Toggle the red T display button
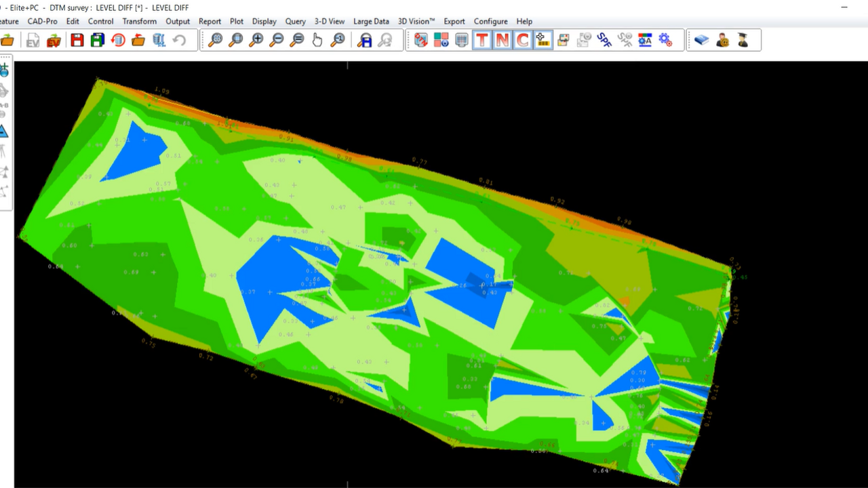Image resolution: width=868 pixels, height=488 pixels. 481,40
